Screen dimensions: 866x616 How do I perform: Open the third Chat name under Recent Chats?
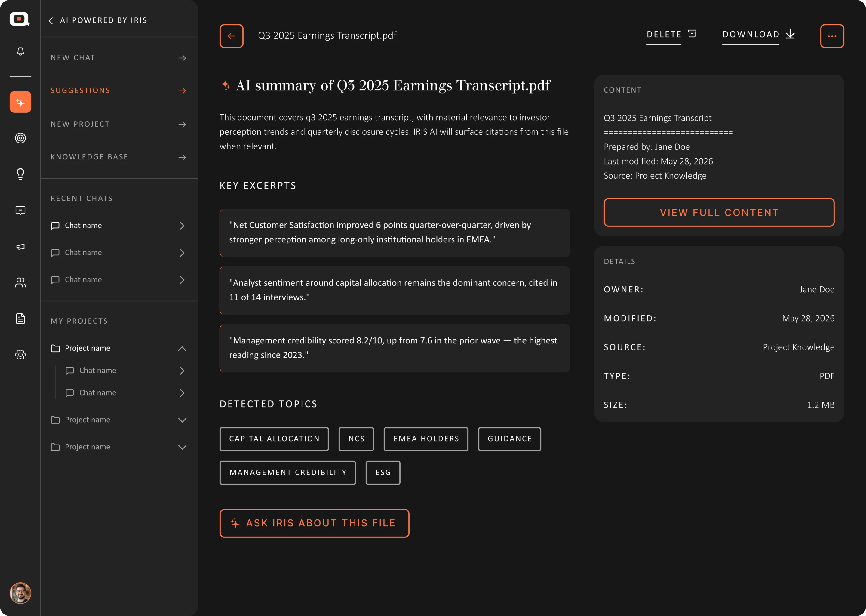[119, 279]
